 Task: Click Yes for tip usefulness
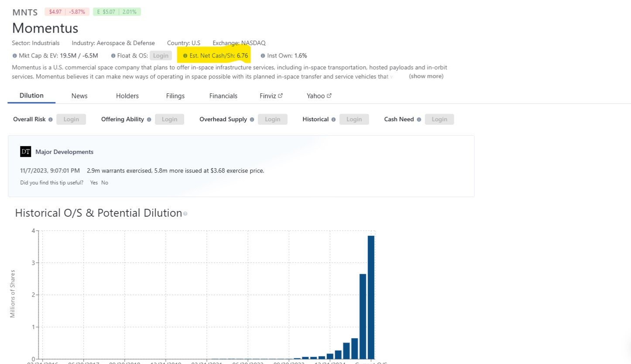(94, 183)
